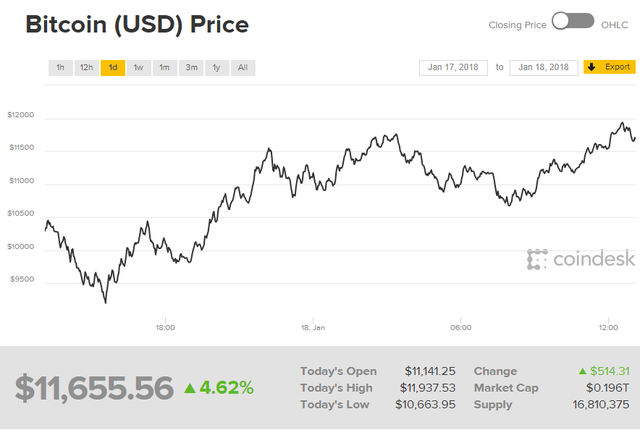Switch chart to 1w range
Viewport: 640px width, 435px height.
coord(138,68)
